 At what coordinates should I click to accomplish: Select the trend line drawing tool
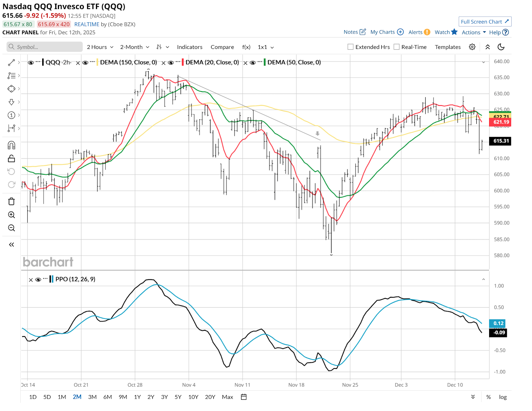[11, 63]
